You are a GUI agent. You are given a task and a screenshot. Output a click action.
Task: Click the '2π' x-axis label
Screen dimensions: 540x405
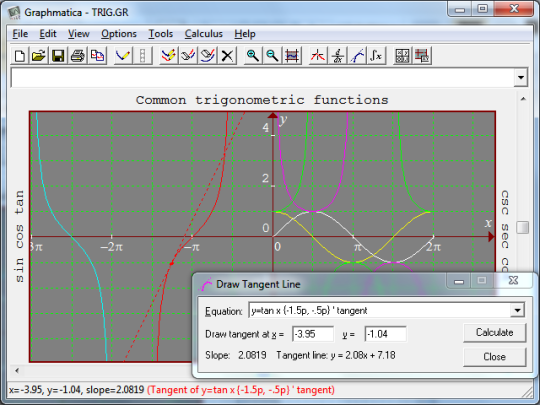433,247
